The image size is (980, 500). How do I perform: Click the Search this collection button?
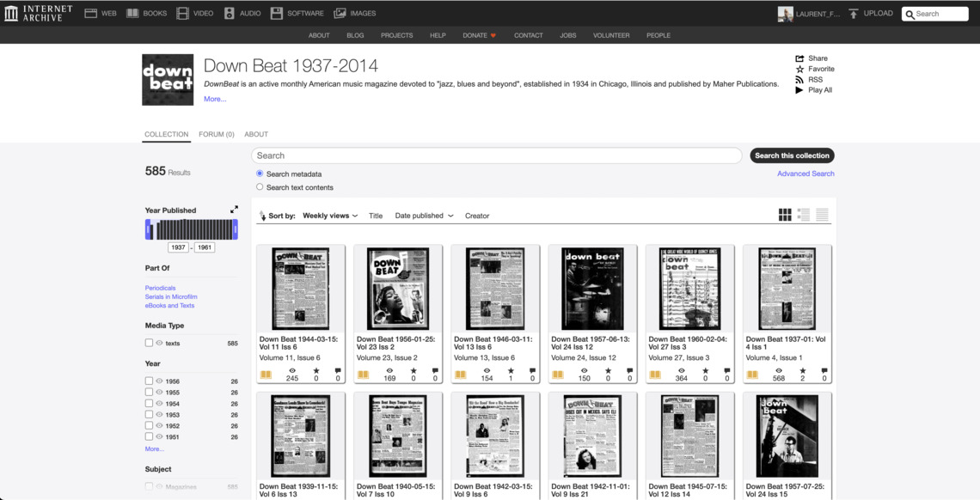click(x=792, y=155)
